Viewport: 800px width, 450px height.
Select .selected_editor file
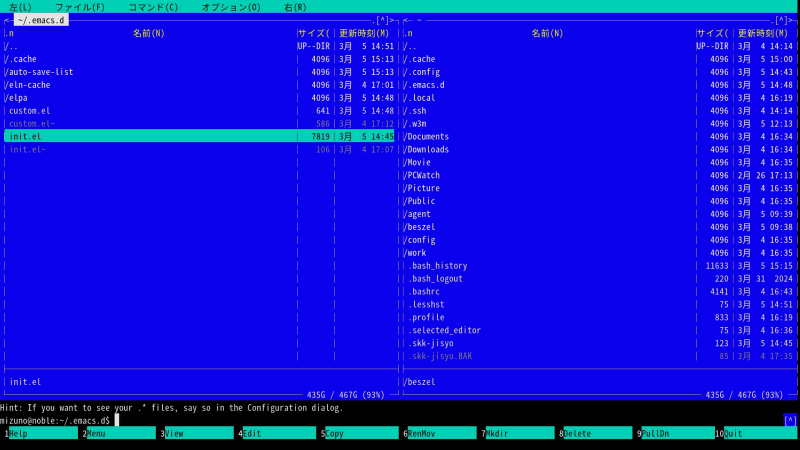point(598,331)
